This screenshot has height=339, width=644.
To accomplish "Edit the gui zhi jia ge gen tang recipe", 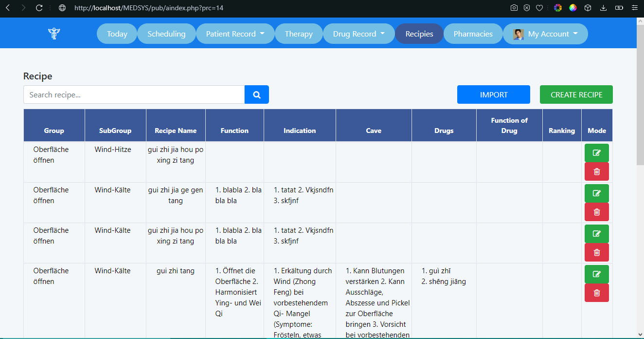I will pos(596,193).
